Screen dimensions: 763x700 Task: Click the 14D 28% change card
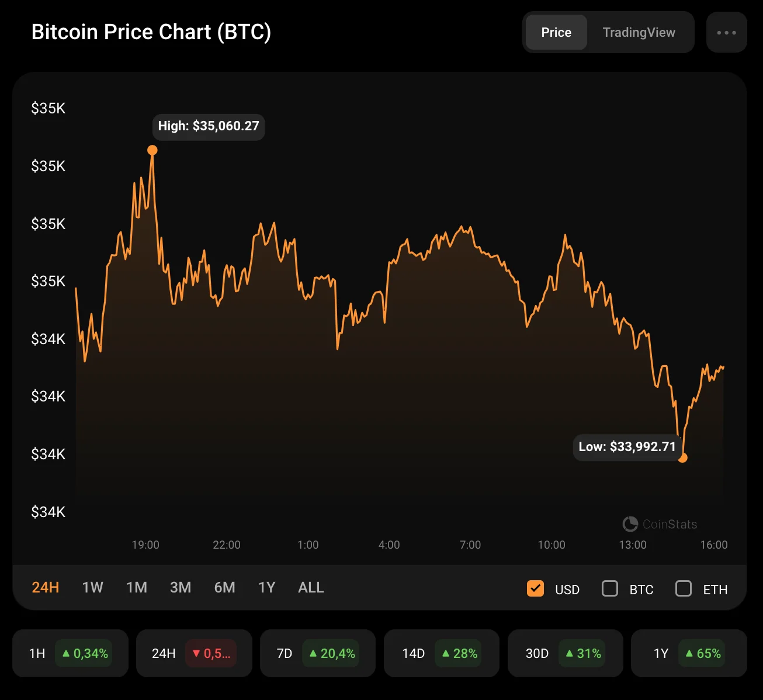[441, 653]
